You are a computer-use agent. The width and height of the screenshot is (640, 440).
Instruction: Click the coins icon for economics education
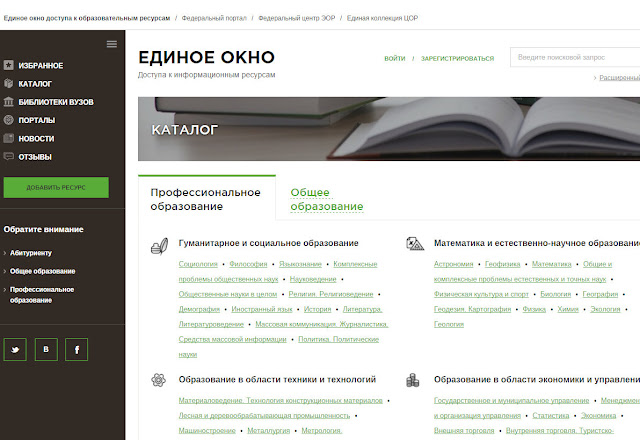click(x=413, y=380)
